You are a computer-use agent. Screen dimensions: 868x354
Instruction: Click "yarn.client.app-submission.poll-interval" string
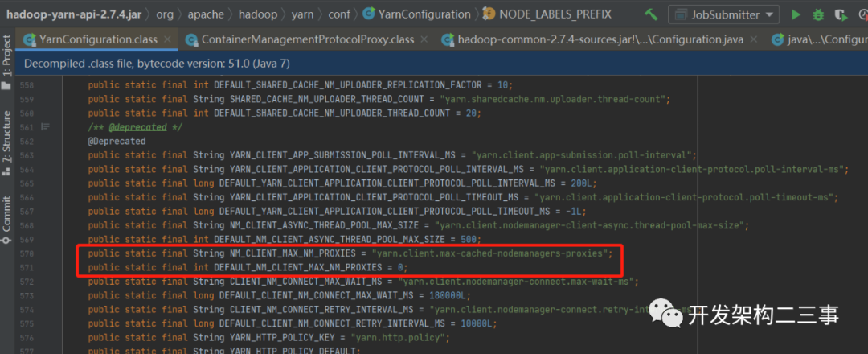point(583,155)
